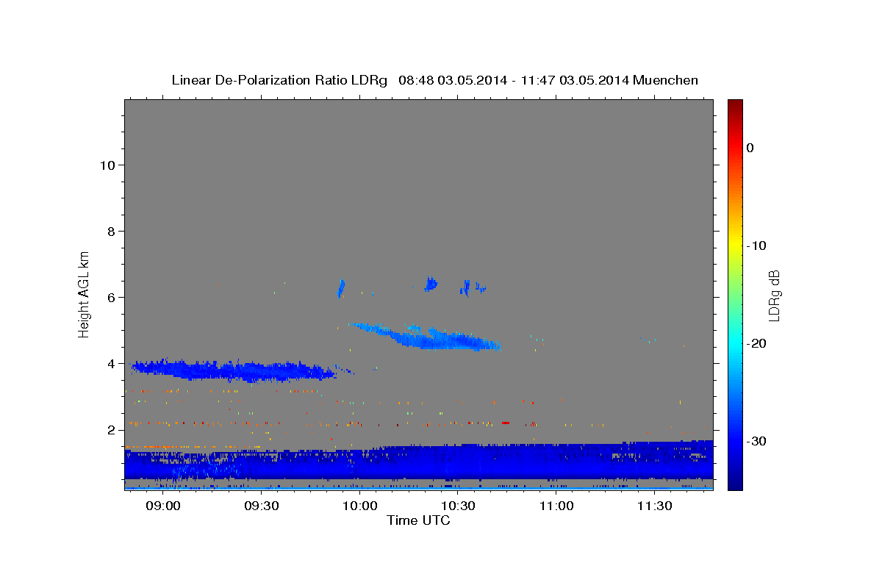Viewport: 882px width, 588px height.
Task: Click the dark red top of colorbar
Action: (x=735, y=107)
